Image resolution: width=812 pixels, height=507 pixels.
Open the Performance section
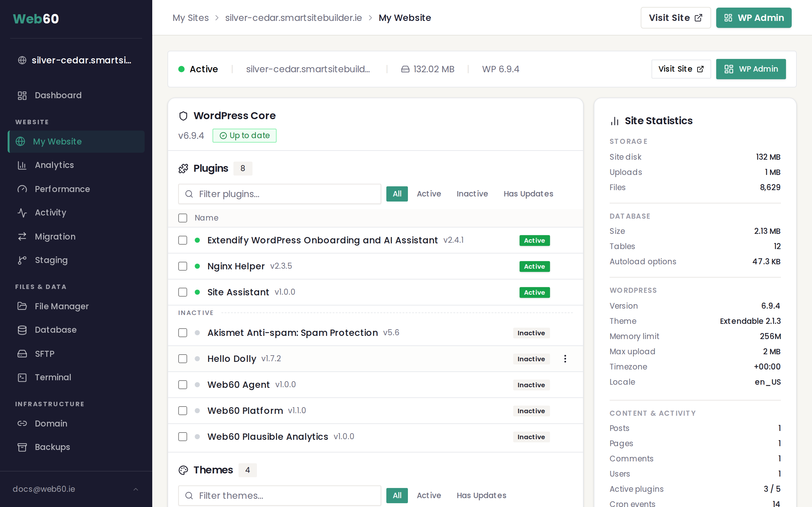pos(62,189)
